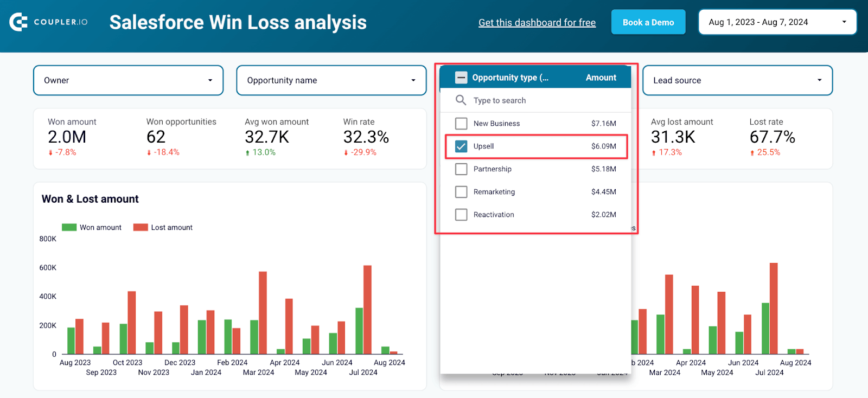Click the Won amount 2.0M value
The width and height of the screenshot is (868, 398).
tap(67, 137)
